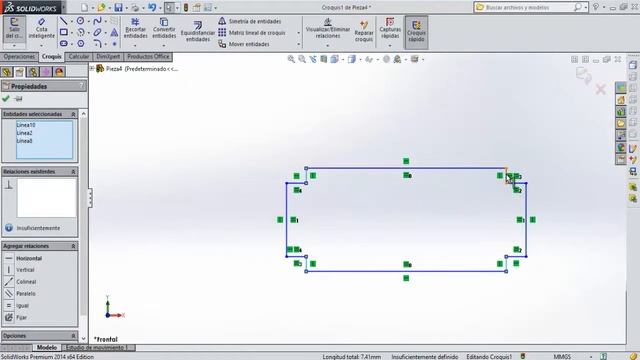Open Convertir entidades dropdown arrow
Image resolution: width=640 pixels, height=360 pixels.
coord(164,45)
